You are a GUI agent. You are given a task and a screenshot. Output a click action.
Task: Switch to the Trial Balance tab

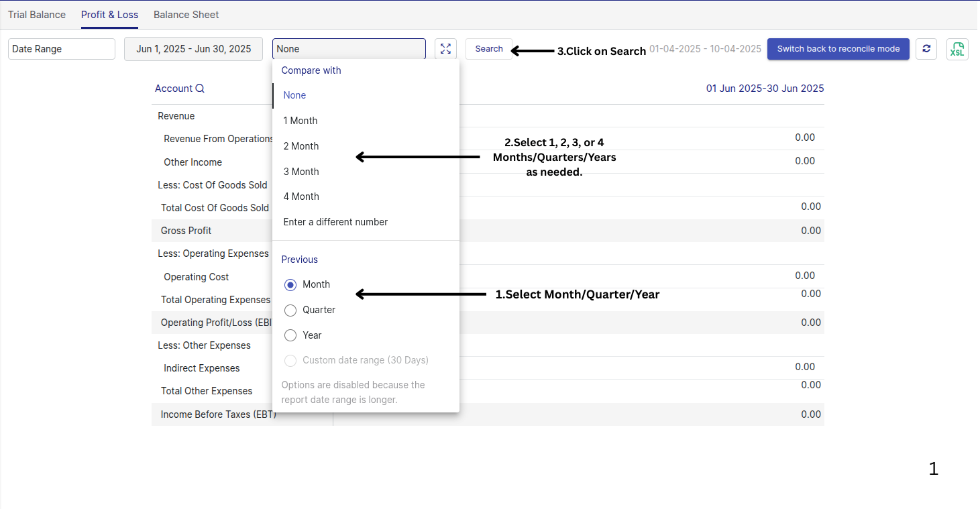[x=37, y=15]
